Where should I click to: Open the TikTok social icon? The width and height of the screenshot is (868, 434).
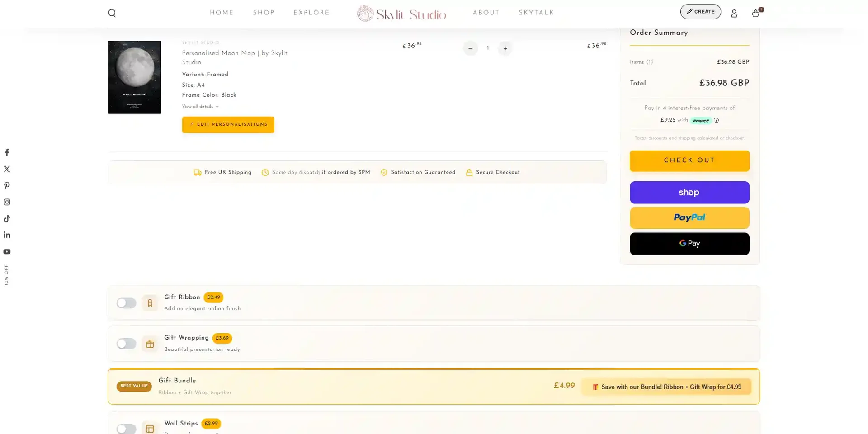[x=7, y=218]
